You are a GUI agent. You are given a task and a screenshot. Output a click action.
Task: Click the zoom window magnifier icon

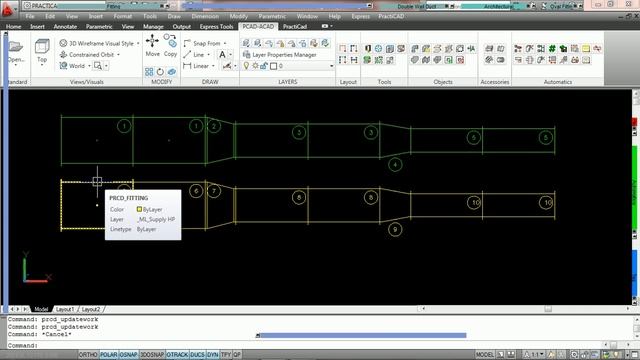point(98,66)
